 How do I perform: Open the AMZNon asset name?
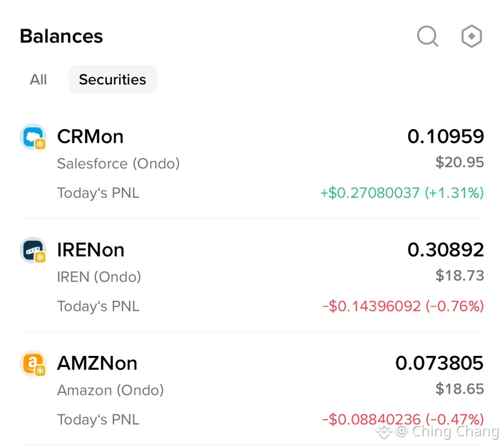point(97,363)
